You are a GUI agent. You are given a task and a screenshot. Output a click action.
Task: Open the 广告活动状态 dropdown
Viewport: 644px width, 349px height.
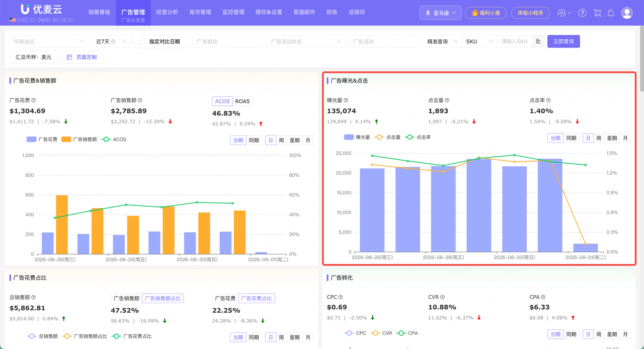tap(305, 42)
